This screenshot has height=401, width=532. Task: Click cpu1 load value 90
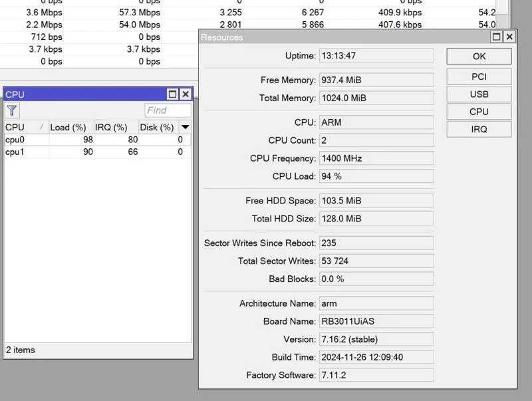[88, 152]
